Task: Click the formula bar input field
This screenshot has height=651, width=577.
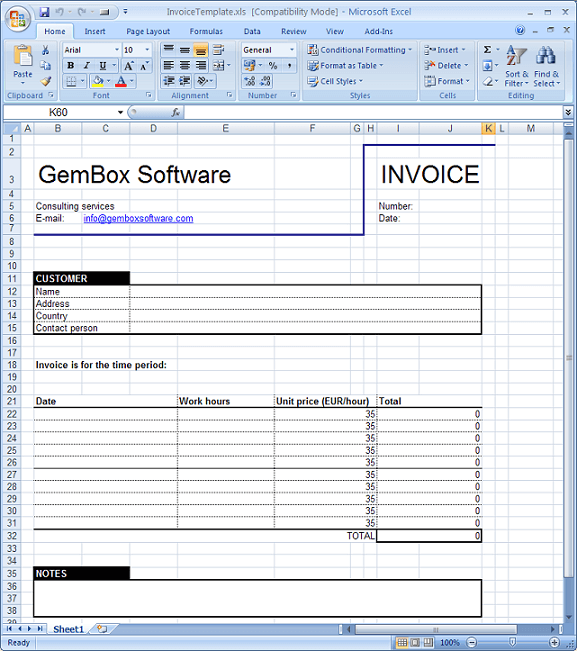Action: pyautogui.click(x=373, y=113)
